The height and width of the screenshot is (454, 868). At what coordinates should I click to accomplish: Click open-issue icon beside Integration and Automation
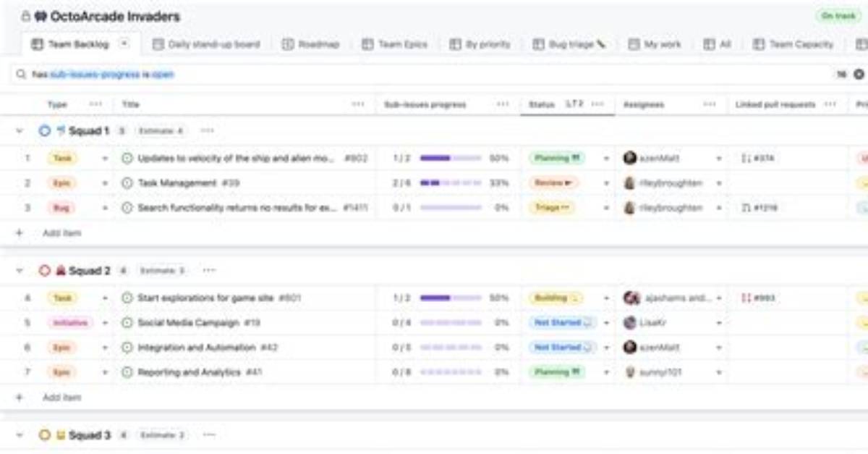click(127, 348)
